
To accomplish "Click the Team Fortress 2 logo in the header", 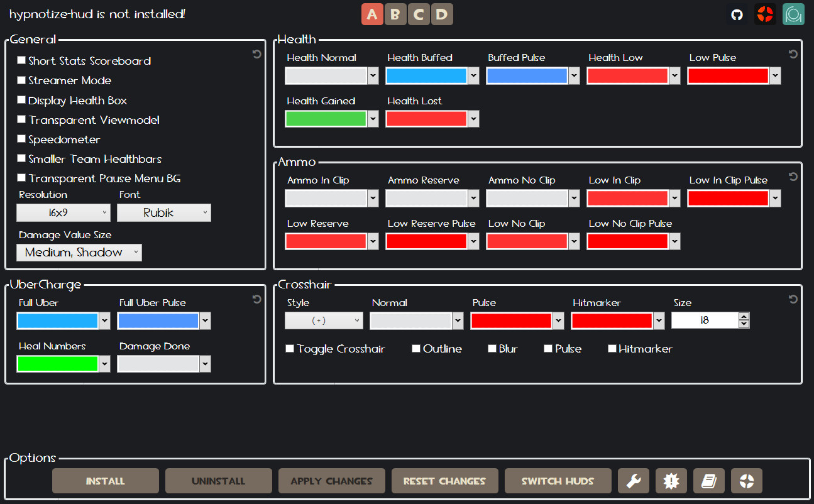I will 765,14.
